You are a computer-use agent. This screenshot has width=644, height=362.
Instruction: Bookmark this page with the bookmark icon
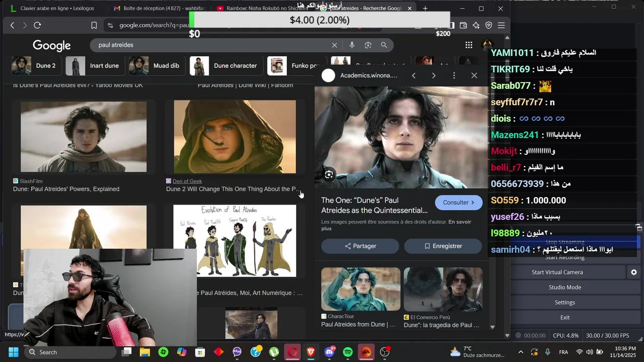click(94, 25)
